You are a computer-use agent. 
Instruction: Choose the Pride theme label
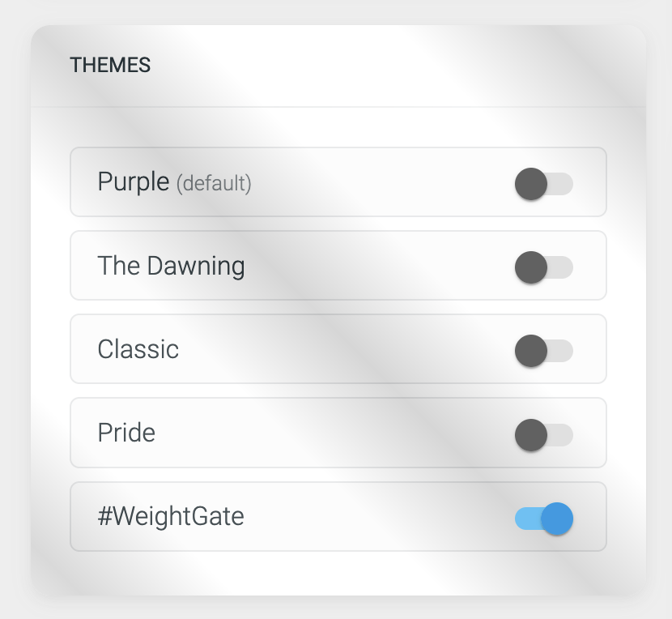(126, 433)
